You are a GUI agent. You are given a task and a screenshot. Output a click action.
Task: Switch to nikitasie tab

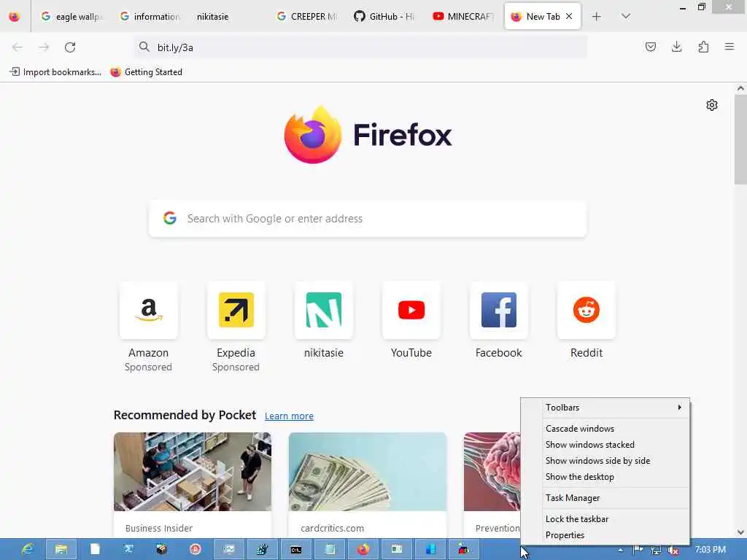coord(212,17)
